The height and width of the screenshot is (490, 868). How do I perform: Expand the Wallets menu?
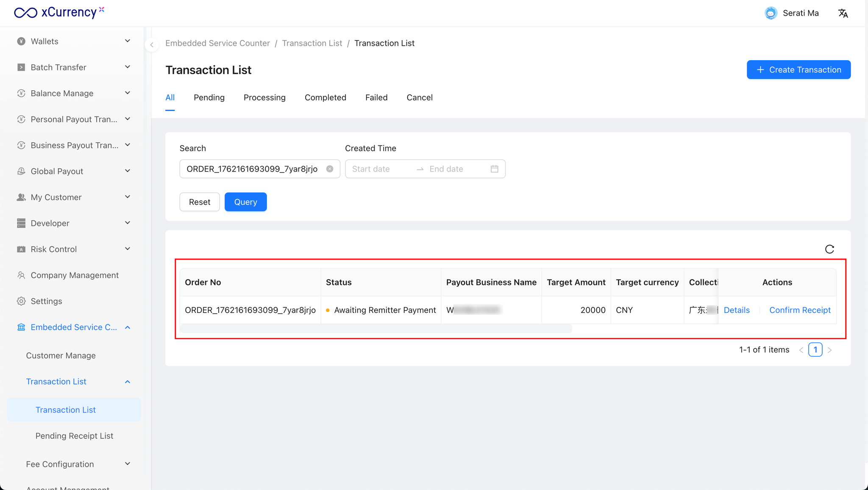(73, 41)
